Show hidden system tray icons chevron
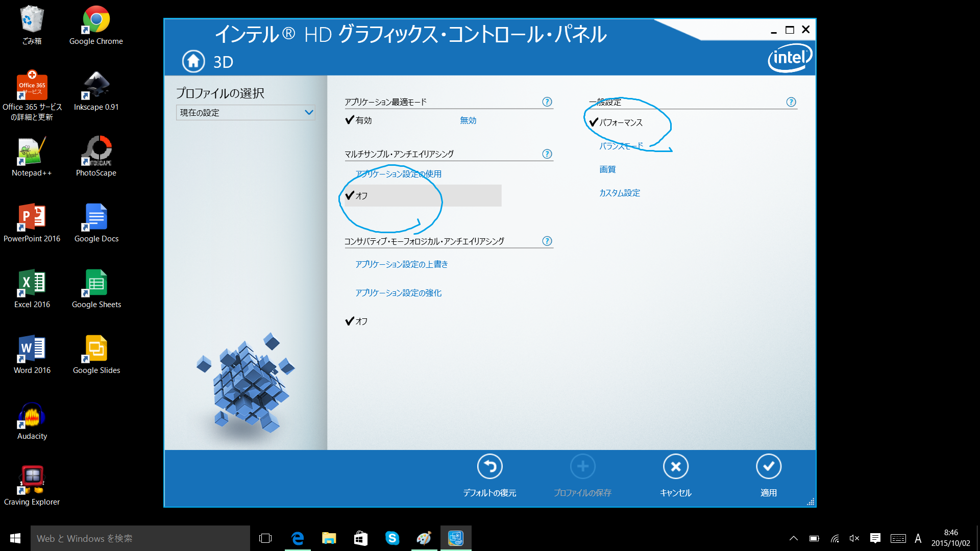The height and width of the screenshot is (551, 980). [793, 538]
